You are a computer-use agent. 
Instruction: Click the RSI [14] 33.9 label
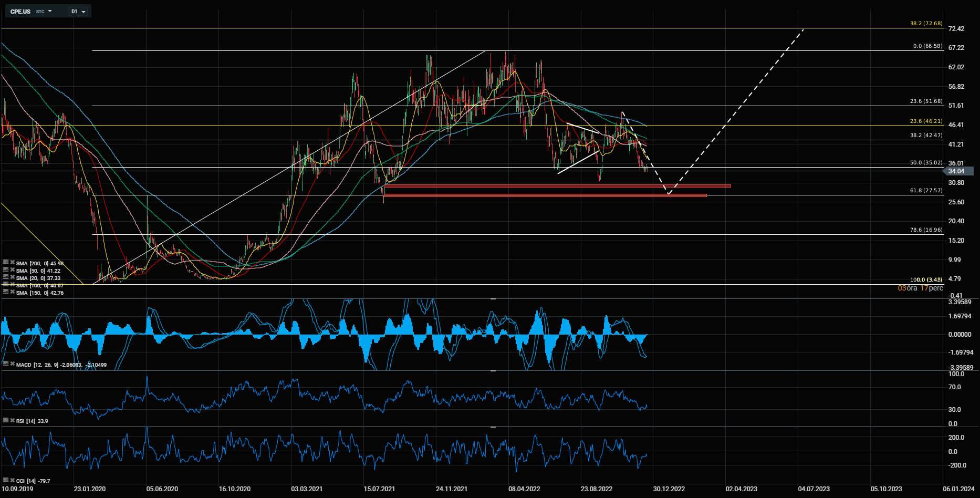(32, 421)
